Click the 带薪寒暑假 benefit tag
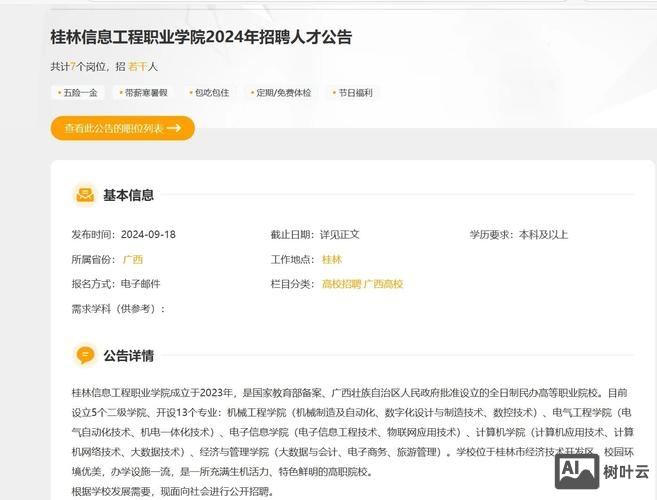This screenshot has width=657, height=500. pyautogui.click(x=144, y=93)
